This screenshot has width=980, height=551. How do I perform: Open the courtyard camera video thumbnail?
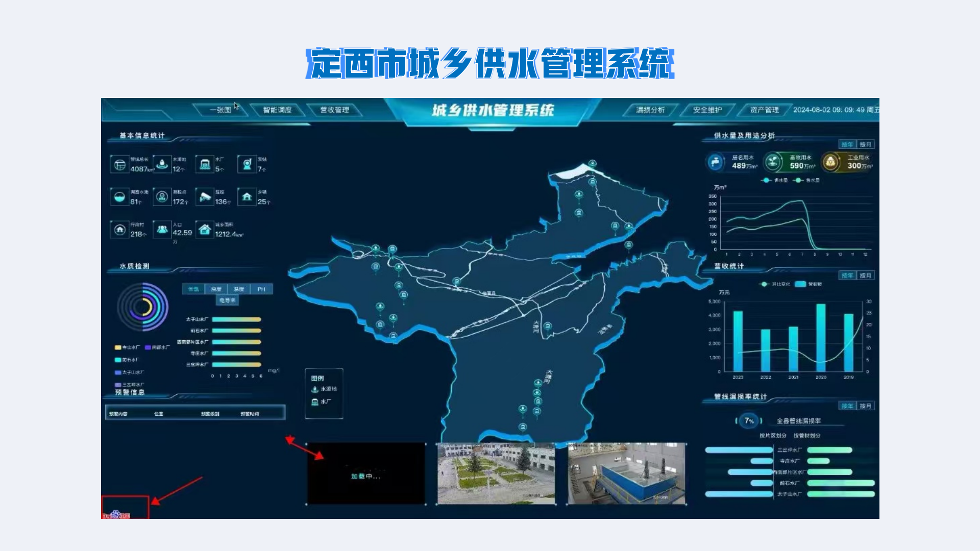click(x=496, y=474)
